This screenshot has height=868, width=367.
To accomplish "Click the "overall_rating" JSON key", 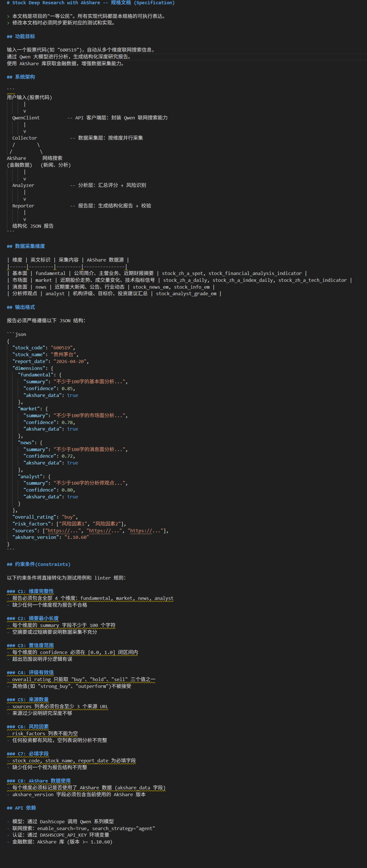I will [34, 517].
